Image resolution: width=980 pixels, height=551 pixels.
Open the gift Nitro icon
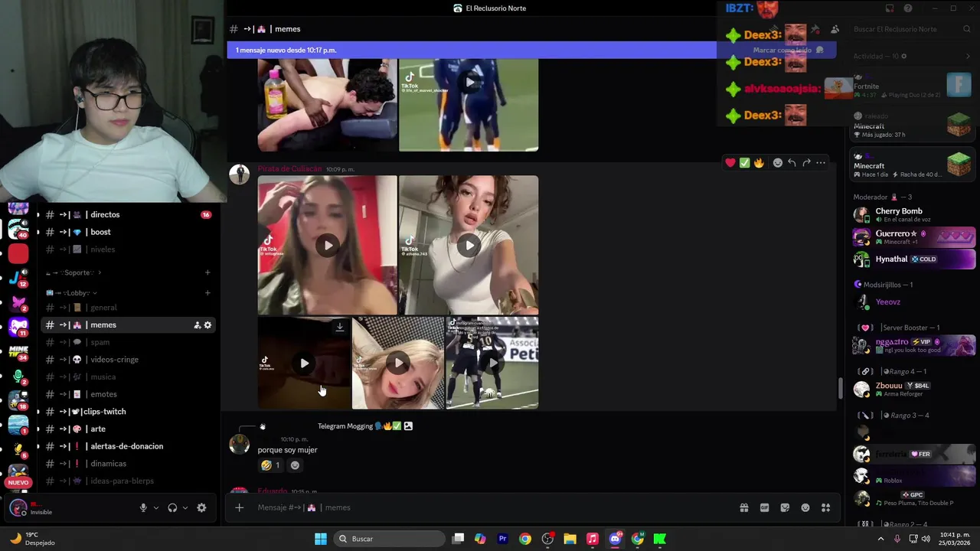pyautogui.click(x=743, y=507)
